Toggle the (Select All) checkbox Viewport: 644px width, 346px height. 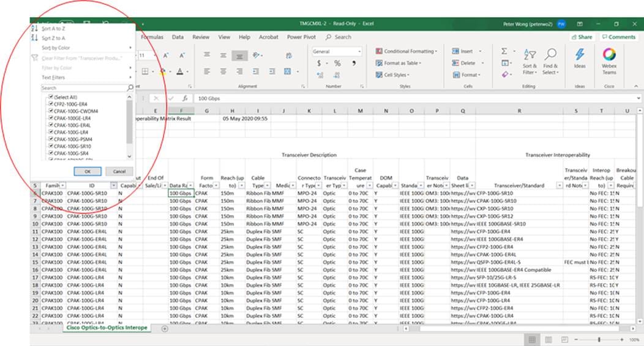coord(51,97)
